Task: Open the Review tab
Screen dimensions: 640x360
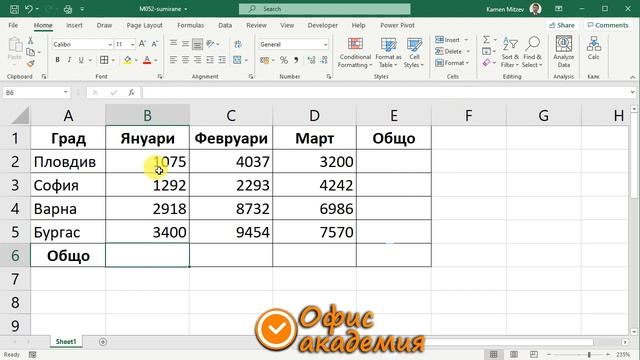Action: click(x=256, y=25)
